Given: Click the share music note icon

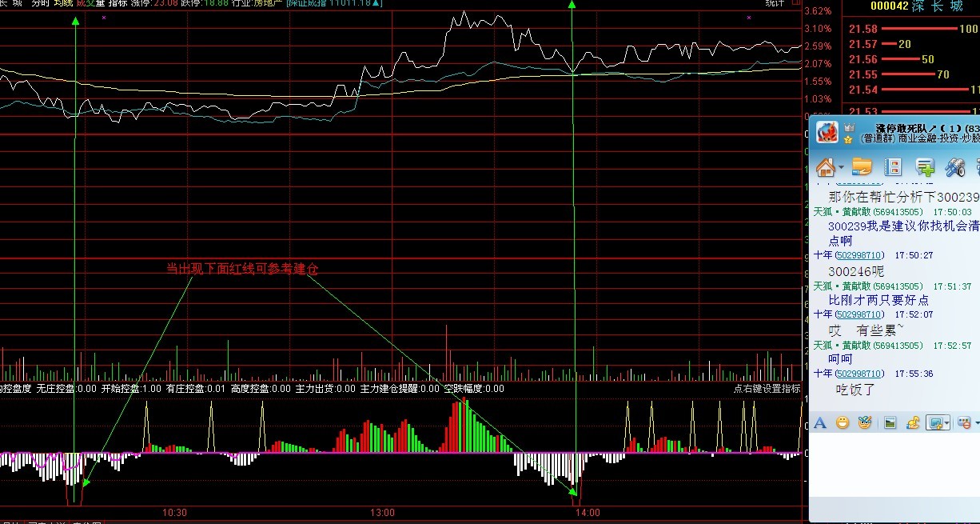Looking at the screenshot, I should [x=912, y=422].
